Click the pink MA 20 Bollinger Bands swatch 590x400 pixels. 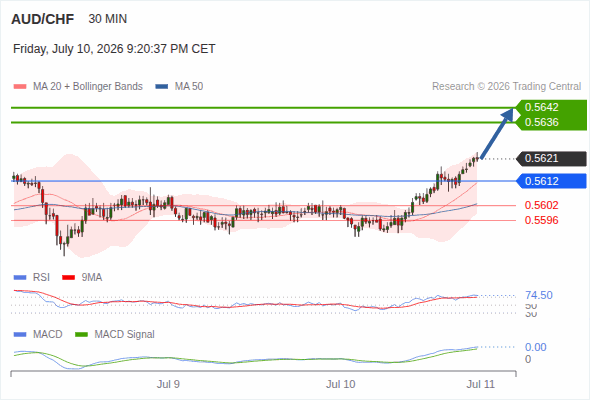click(20, 87)
